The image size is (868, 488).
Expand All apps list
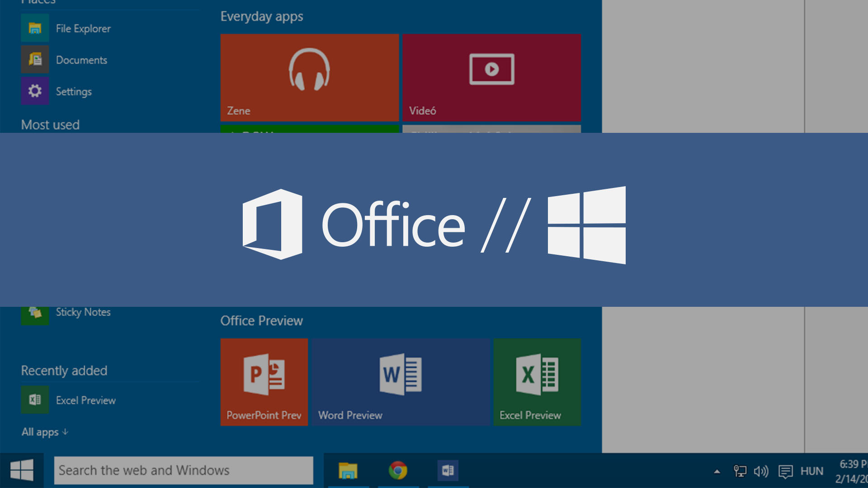[45, 432]
